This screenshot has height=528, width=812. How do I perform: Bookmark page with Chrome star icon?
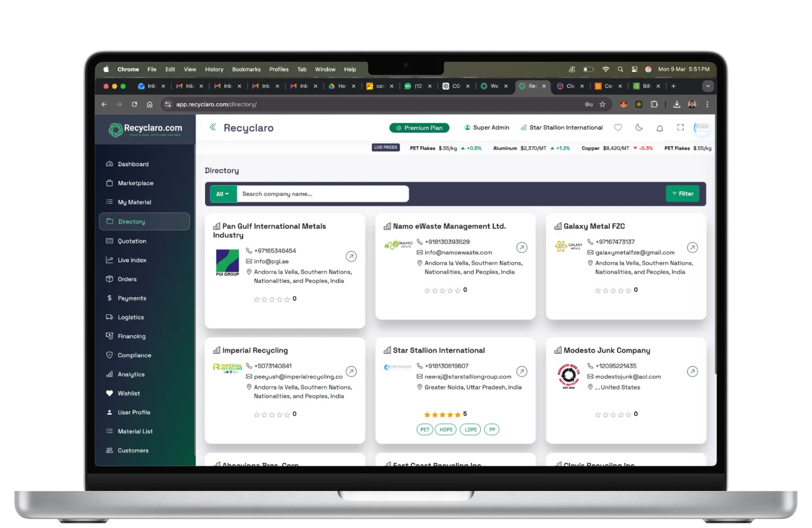click(x=602, y=104)
